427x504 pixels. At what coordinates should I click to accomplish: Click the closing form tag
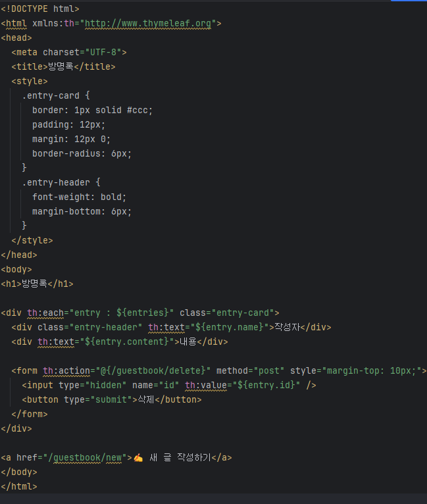coord(30,414)
